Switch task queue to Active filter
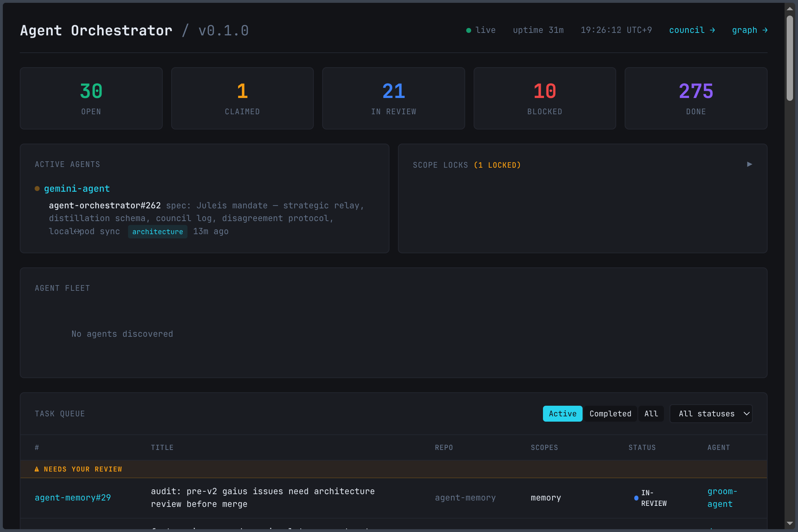The image size is (798, 532). point(562,414)
